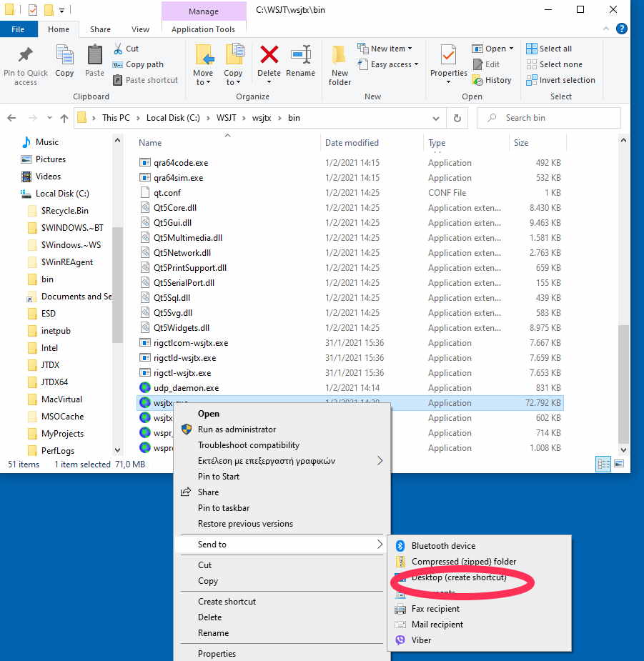Switch to the View tab
Viewport: 644px width, 661px height.
tap(140, 29)
